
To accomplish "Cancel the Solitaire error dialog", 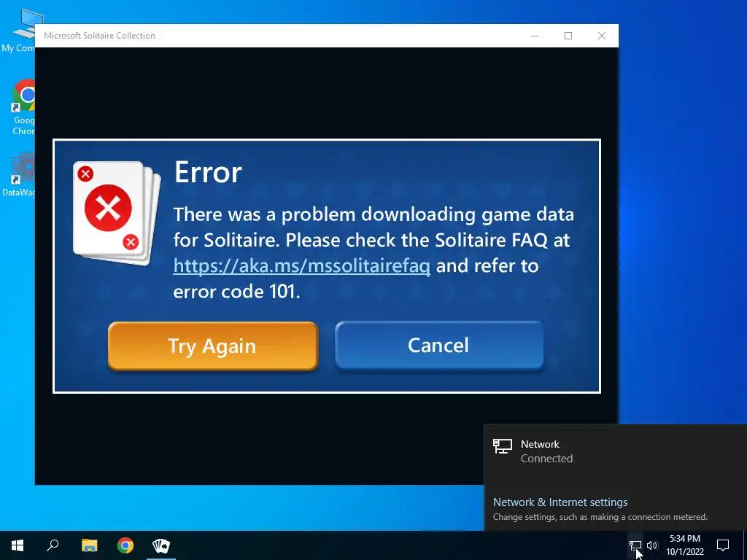I will (438, 346).
